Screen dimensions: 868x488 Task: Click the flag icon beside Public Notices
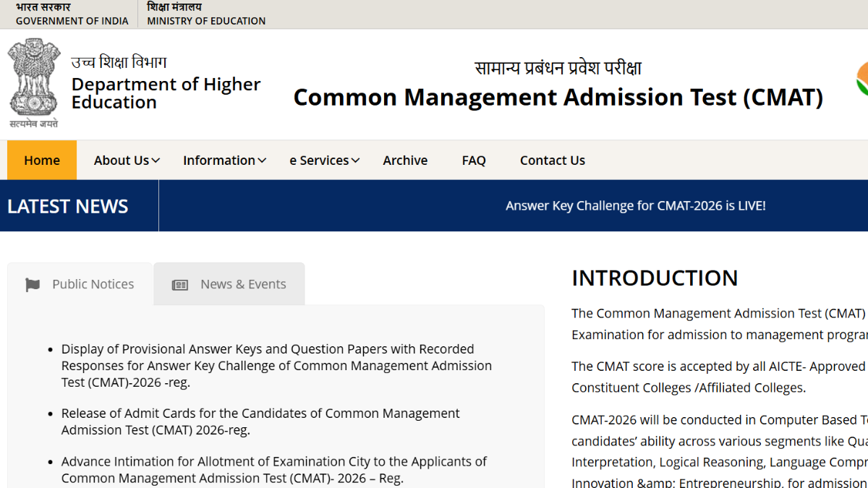point(33,285)
